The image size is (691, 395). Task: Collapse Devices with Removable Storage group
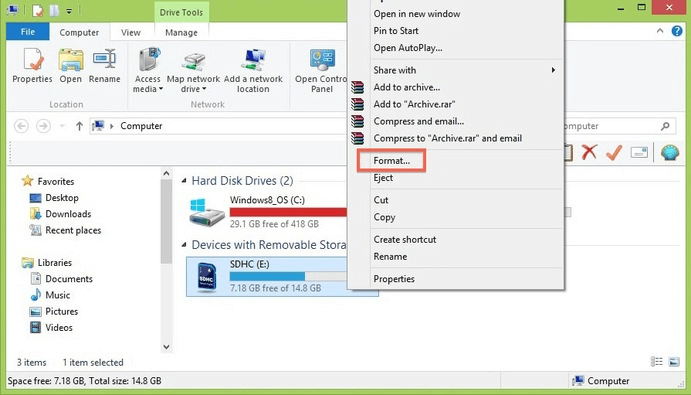(184, 245)
